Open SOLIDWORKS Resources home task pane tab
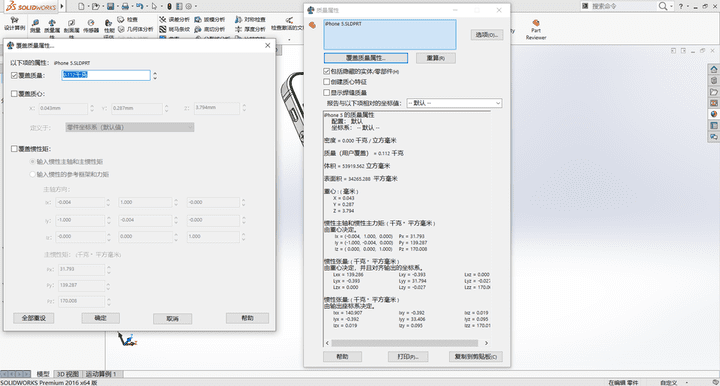Viewport: 720px width, 386px height. tap(714, 69)
